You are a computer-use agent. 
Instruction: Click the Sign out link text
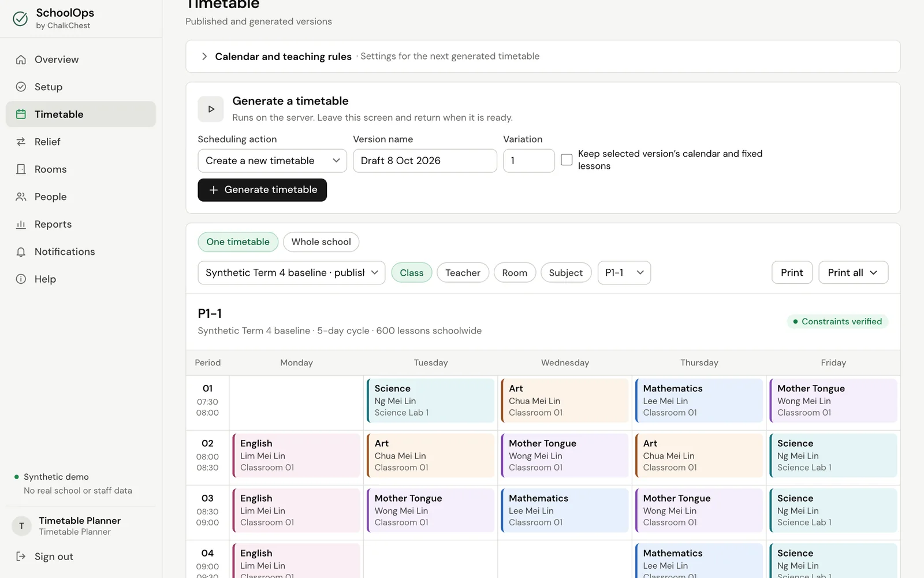pos(54,557)
